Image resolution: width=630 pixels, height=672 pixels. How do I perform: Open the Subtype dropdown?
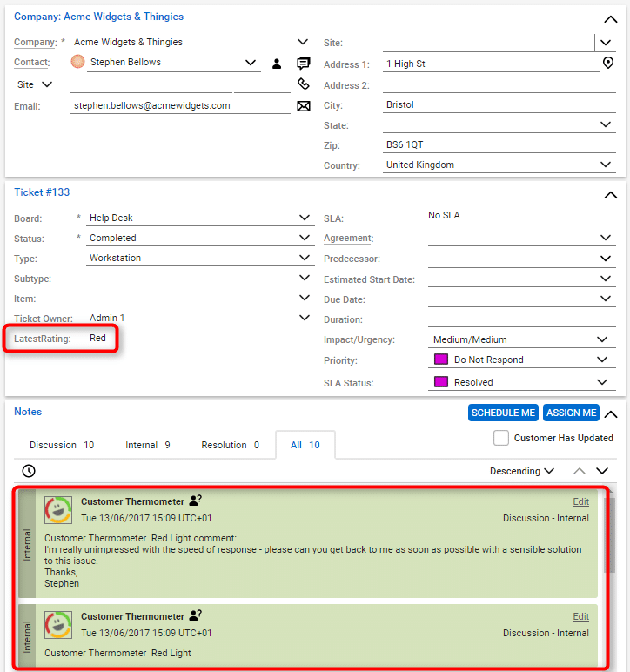[x=305, y=278]
